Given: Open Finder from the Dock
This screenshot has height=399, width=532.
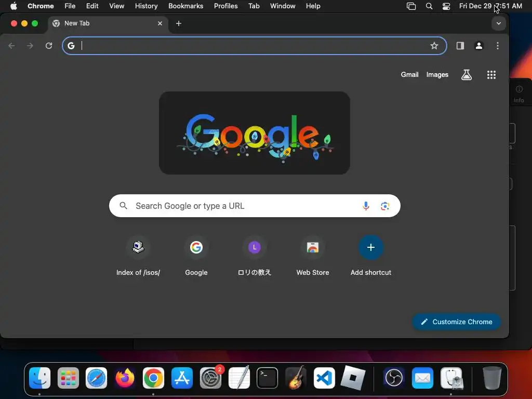Looking at the screenshot, I should coord(39,378).
